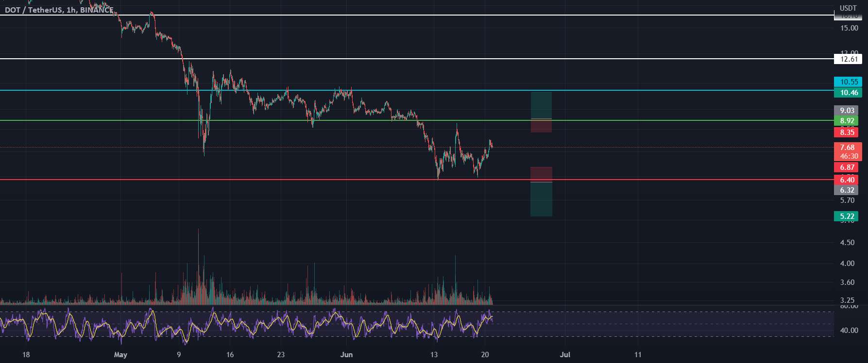This screenshot has height=363, width=868.
Task: Click the 20 date on time axis
Action: click(x=485, y=355)
